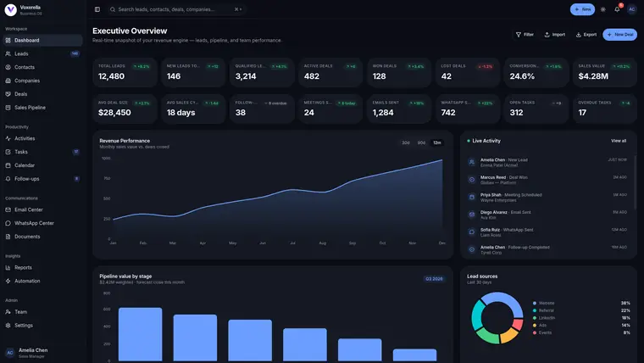Click the Automation lightning icon
644x363 pixels.
pos(8,282)
